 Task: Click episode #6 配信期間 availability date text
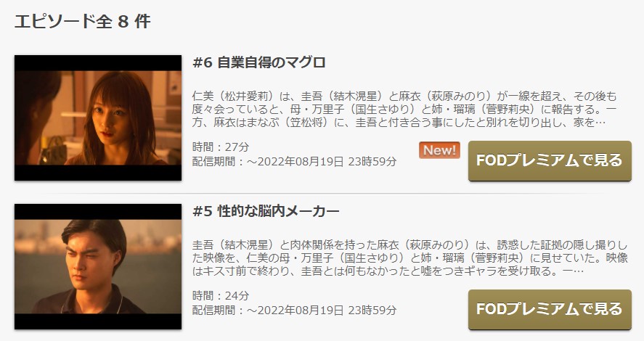pyautogui.click(x=295, y=161)
